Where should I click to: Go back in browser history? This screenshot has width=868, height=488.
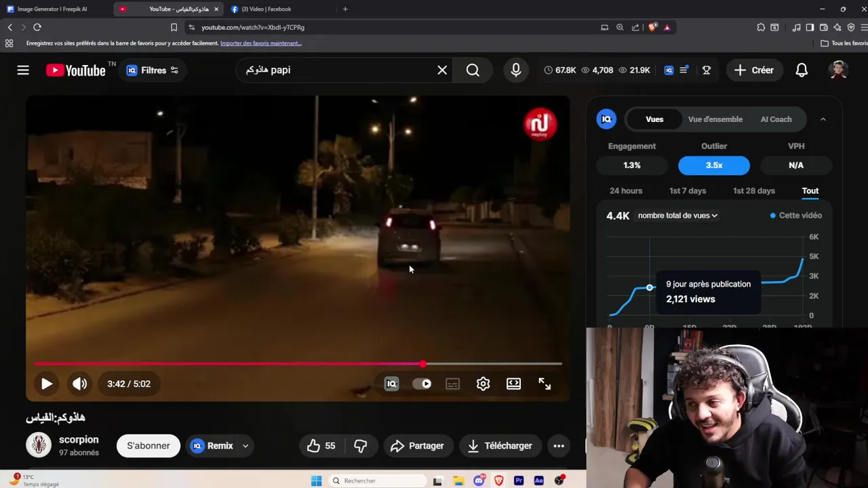point(9,27)
